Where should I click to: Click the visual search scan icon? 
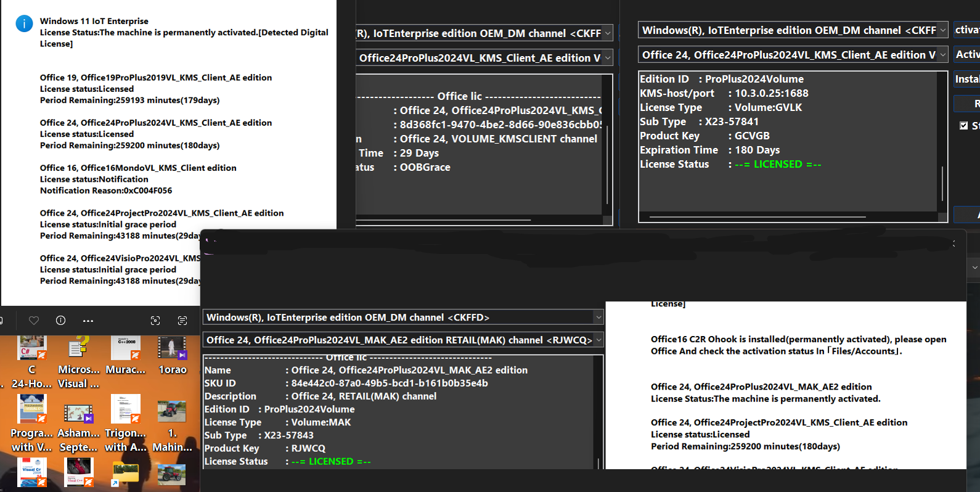click(155, 321)
